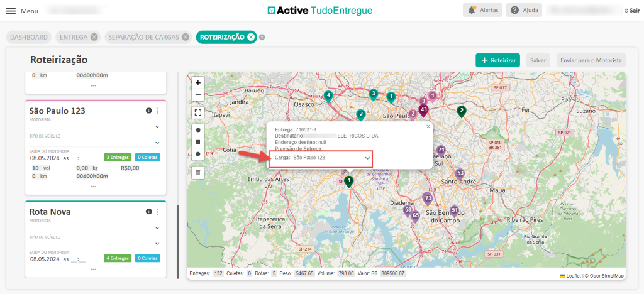Click 0 Coletas badge on São Paulo 123

147,158
